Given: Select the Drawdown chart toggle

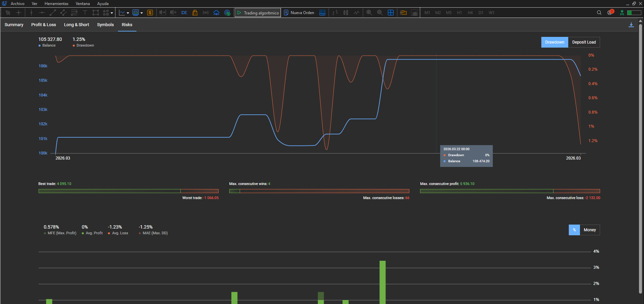Looking at the screenshot, I should pos(554,42).
